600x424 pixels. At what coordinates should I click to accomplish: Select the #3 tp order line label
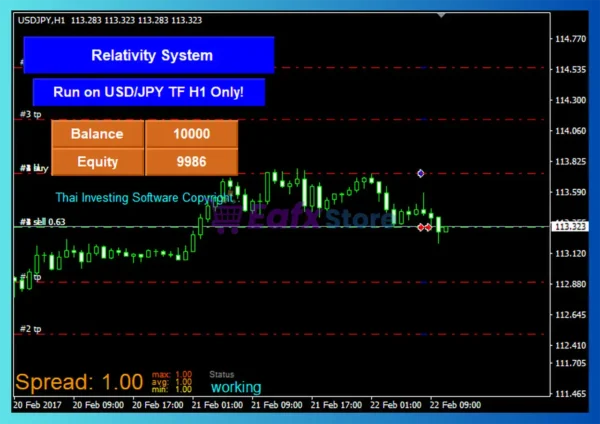pos(30,114)
